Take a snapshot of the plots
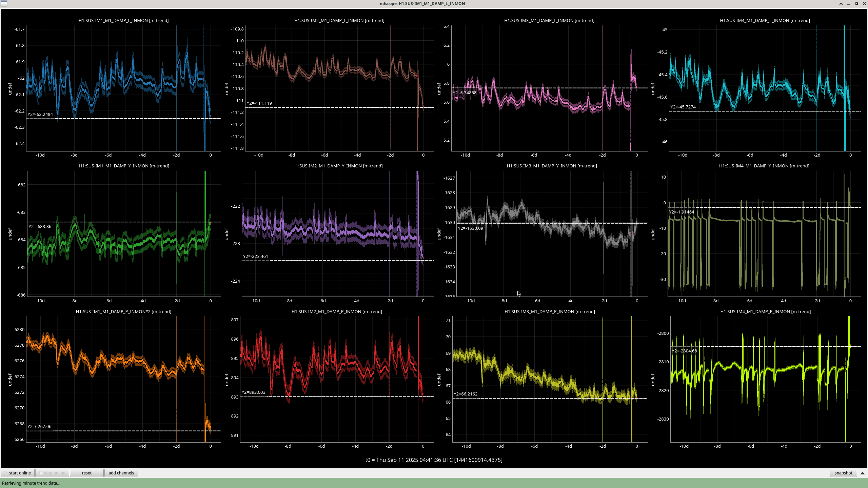 (843, 473)
